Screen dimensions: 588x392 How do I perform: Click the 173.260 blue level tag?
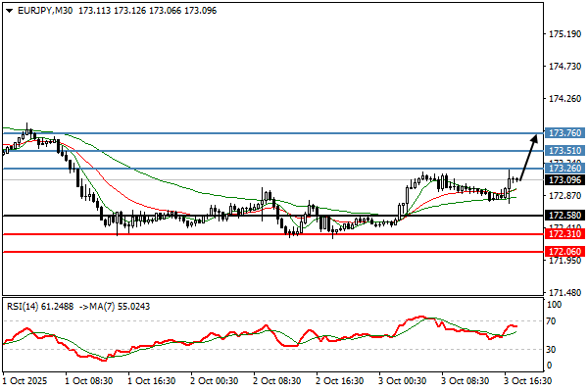563,169
